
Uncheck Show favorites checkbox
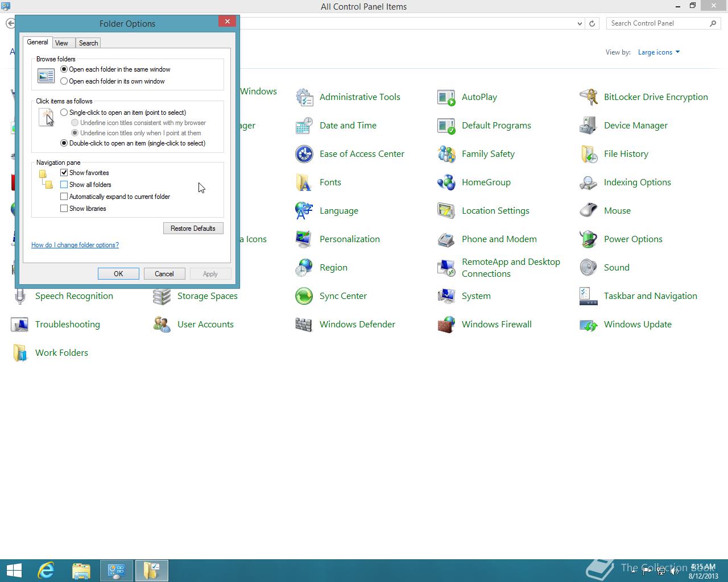pyautogui.click(x=64, y=173)
